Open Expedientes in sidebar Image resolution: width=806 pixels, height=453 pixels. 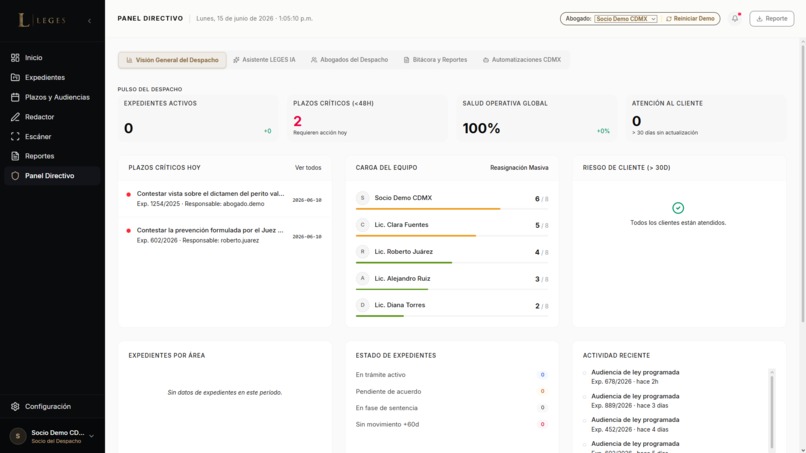point(52,77)
